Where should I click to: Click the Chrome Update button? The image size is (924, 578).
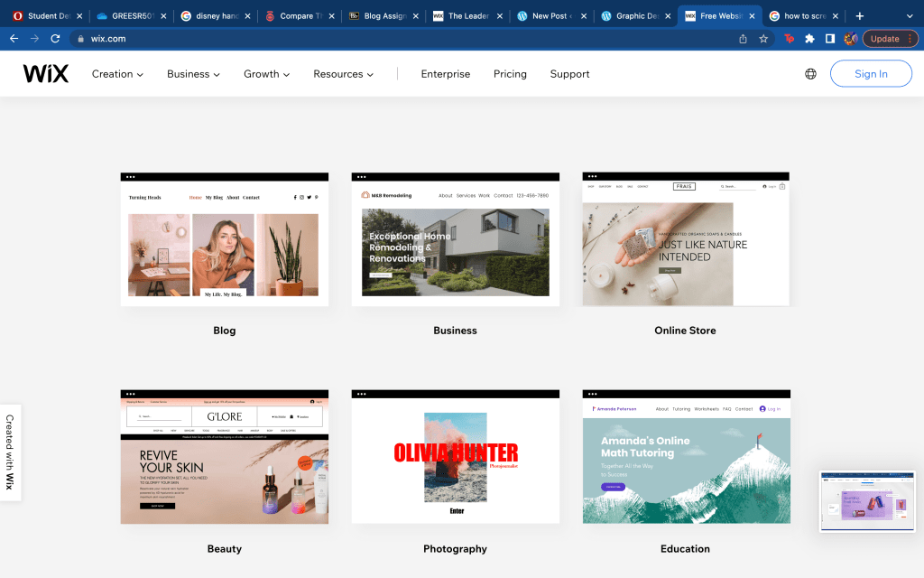tap(890, 39)
